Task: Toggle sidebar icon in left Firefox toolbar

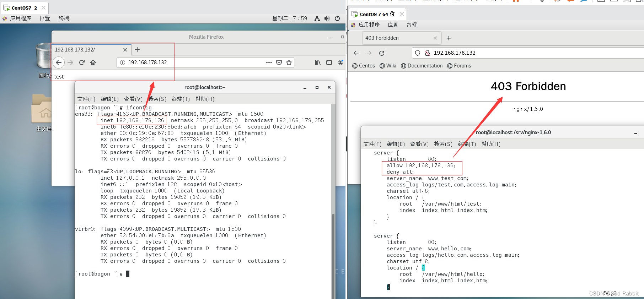Action: click(x=329, y=62)
